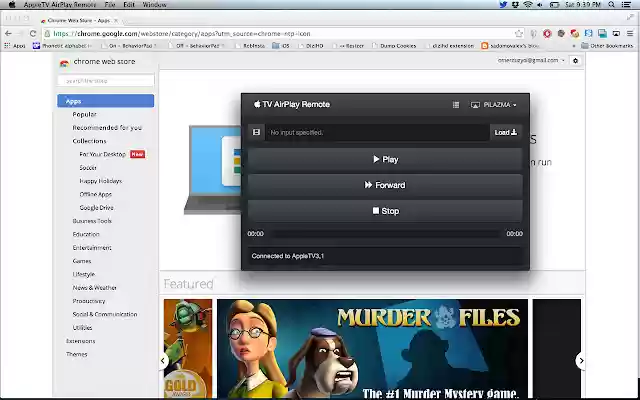
Task: Click the 'Connected to AppleTV3,1' status text
Action: 287,256
